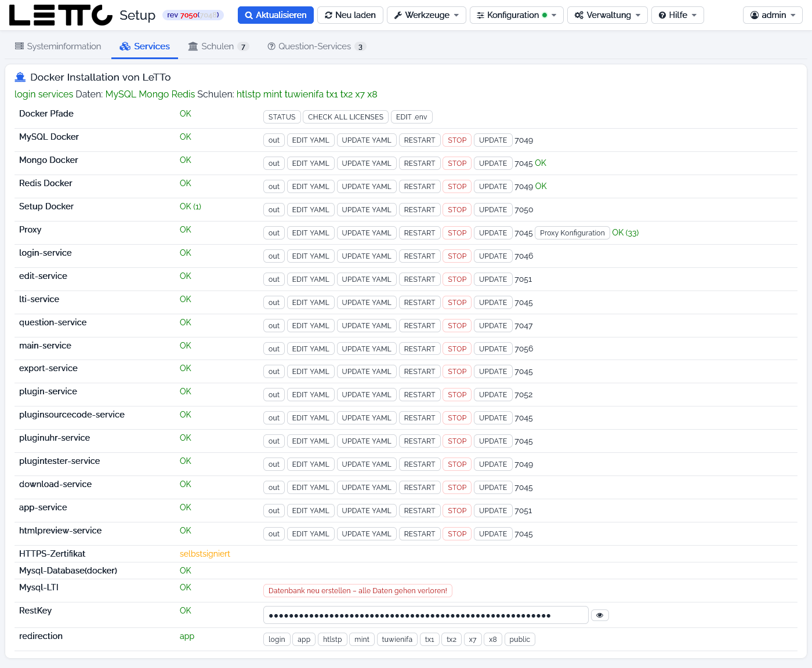The height and width of the screenshot is (668, 812).
Task: Click the LeTTo logo
Action: tap(61, 15)
